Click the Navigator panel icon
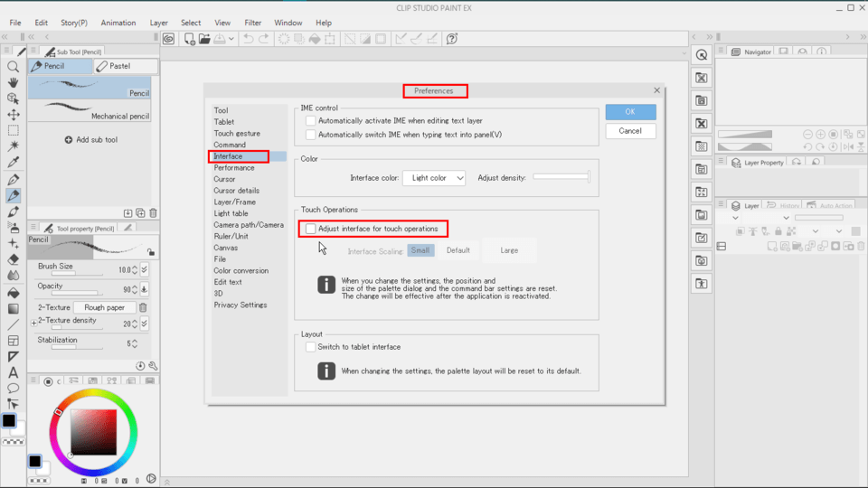Viewport: 868px width, 488px height. (736, 52)
